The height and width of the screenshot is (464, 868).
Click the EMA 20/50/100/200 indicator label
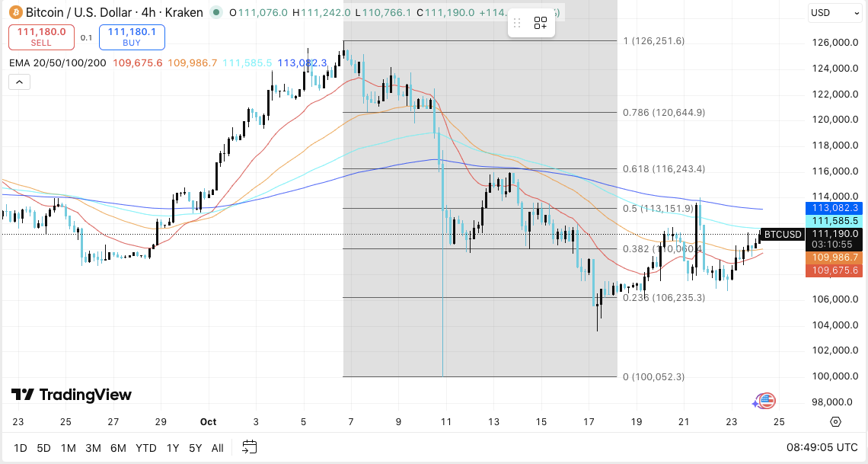point(58,62)
